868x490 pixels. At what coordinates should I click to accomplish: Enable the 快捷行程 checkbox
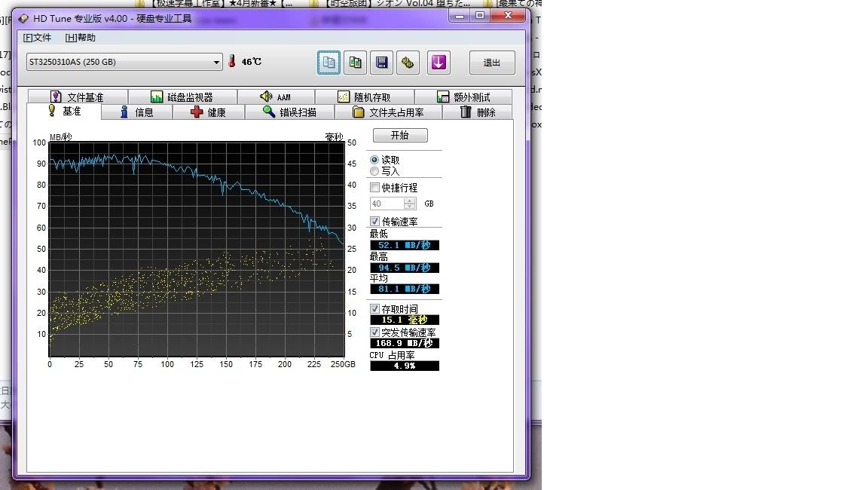[x=375, y=188]
